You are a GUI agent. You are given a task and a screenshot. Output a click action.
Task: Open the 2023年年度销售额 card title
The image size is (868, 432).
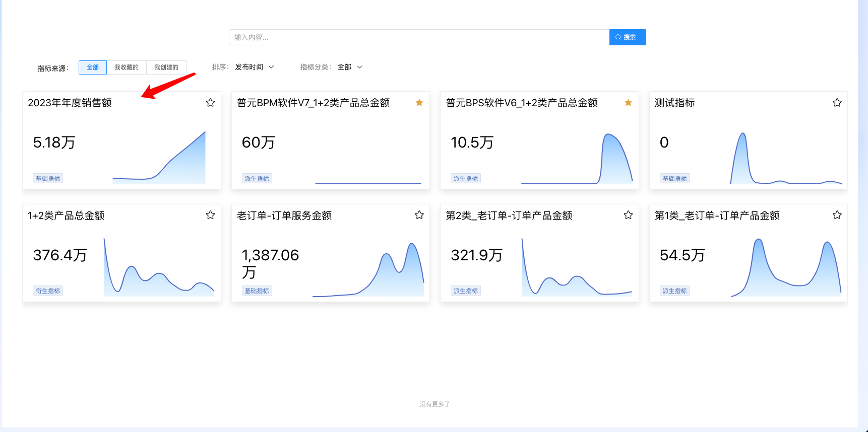point(70,103)
